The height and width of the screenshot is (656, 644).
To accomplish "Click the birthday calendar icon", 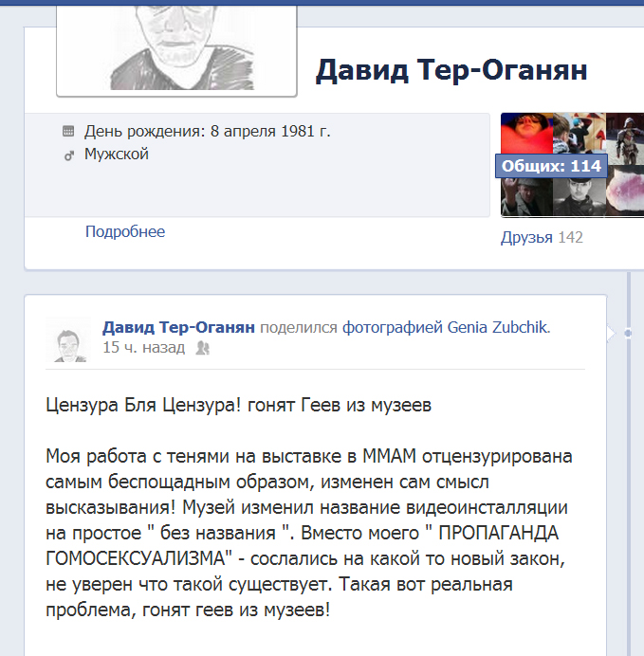I will point(68,132).
